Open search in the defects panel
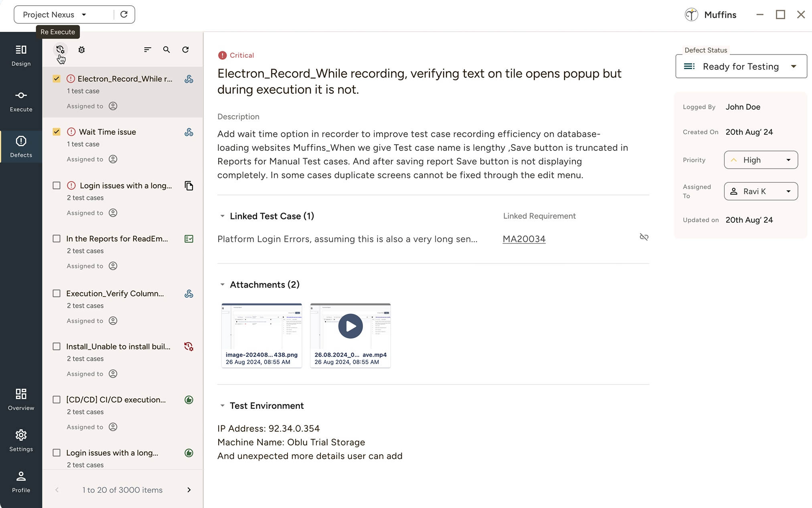 click(166, 49)
